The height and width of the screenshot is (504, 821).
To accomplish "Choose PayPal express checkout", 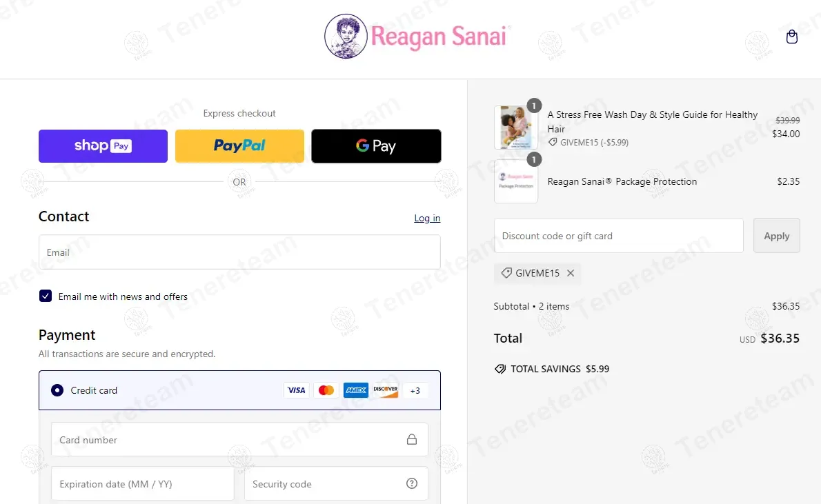I will pos(239,146).
